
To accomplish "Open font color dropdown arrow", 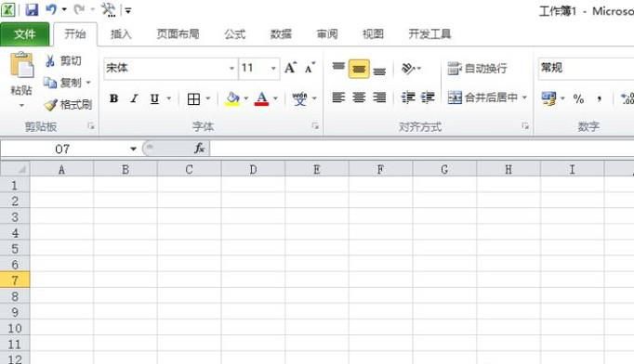I will click(275, 98).
